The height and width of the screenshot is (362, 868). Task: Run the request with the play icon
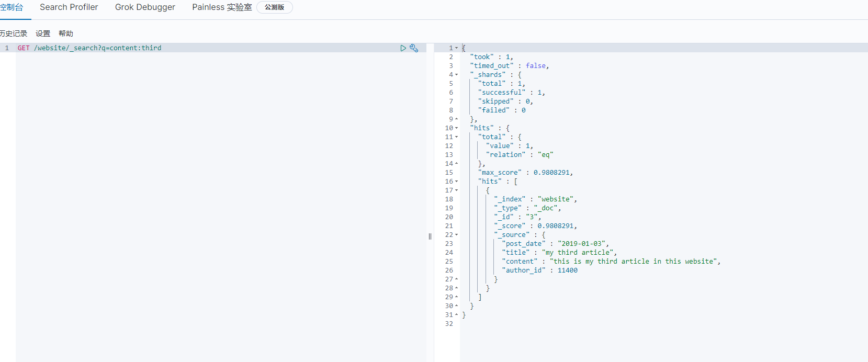click(x=403, y=48)
